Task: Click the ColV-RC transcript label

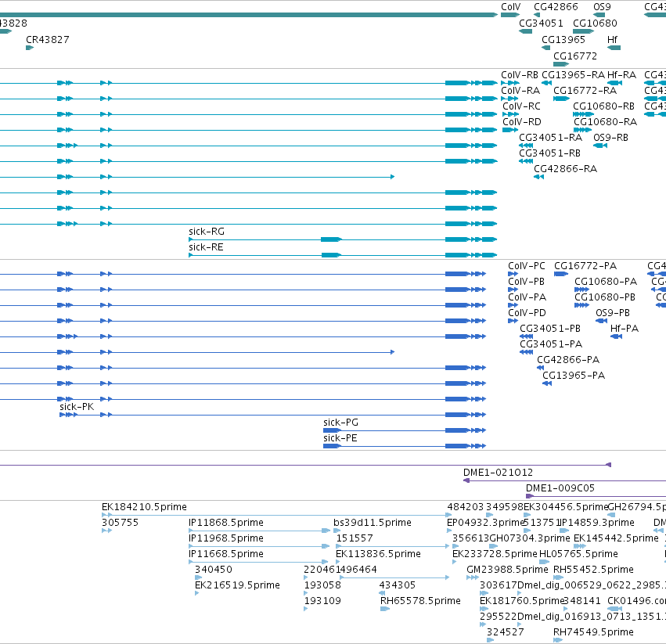Action: tap(521, 106)
